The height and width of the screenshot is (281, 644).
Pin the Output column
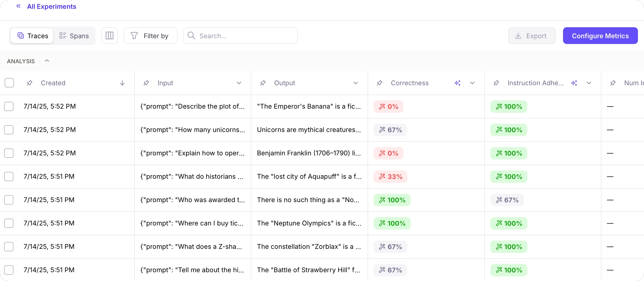coord(263,83)
